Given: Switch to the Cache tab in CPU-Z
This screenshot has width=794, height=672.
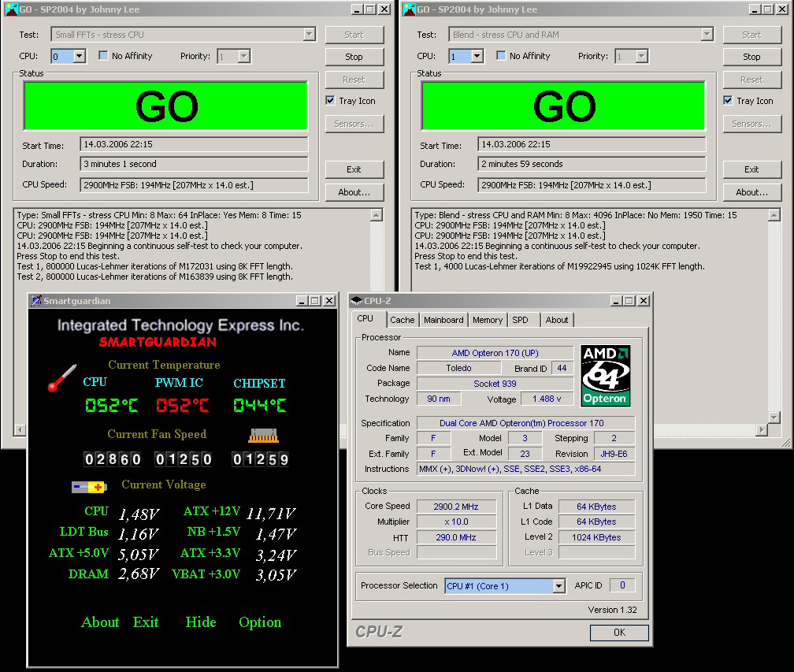Looking at the screenshot, I should [402, 320].
